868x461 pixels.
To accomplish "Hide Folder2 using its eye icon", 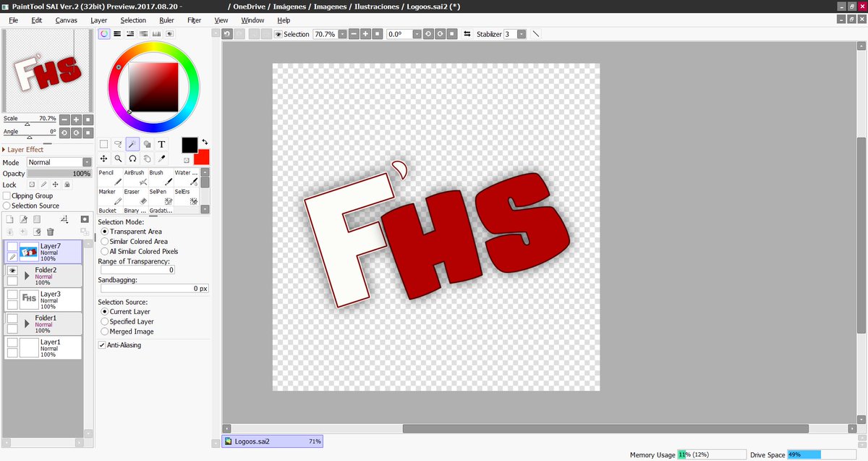I will [12, 271].
